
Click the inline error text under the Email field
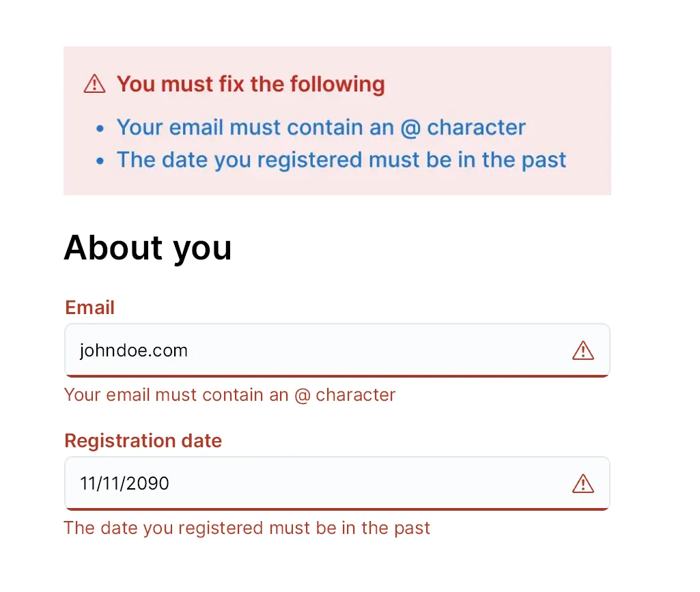(229, 395)
